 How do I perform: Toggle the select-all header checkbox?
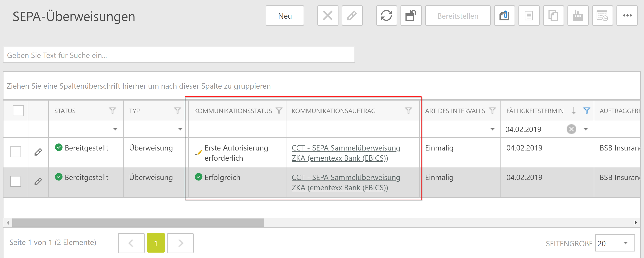(x=18, y=111)
